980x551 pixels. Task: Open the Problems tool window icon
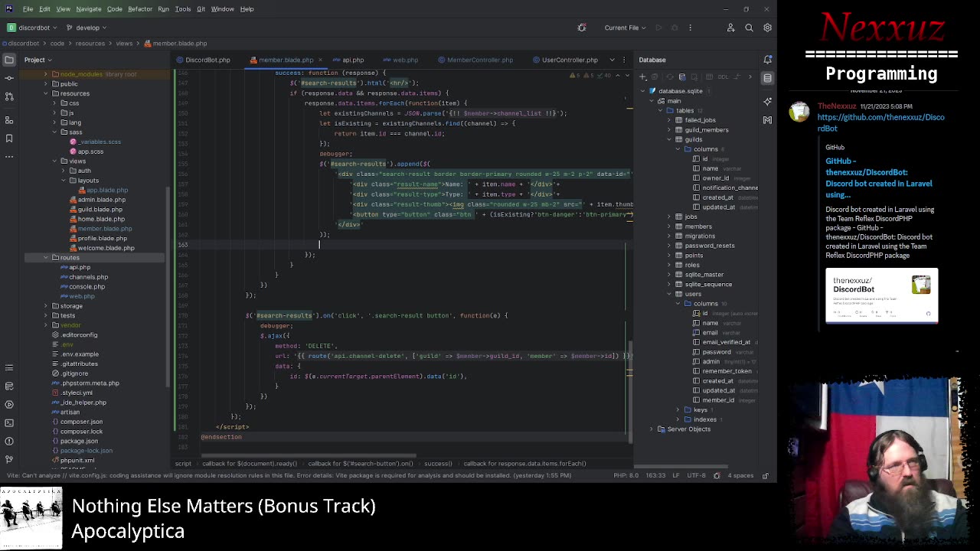9,441
